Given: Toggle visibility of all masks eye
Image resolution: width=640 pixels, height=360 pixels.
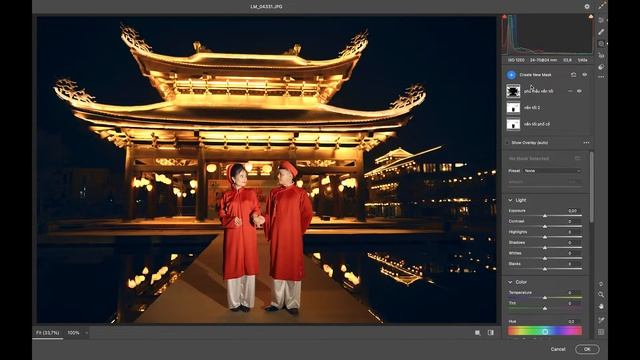Looking at the screenshot, I should click(584, 75).
